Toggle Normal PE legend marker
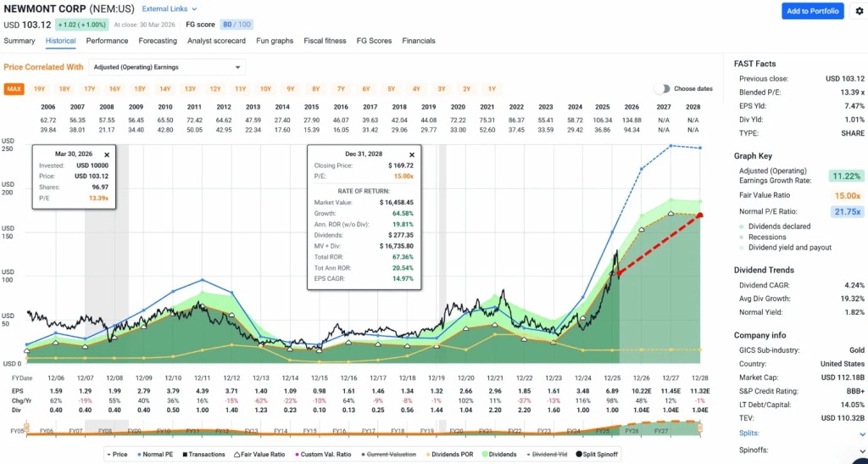The height and width of the screenshot is (464, 868). pyautogui.click(x=137, y=455)
